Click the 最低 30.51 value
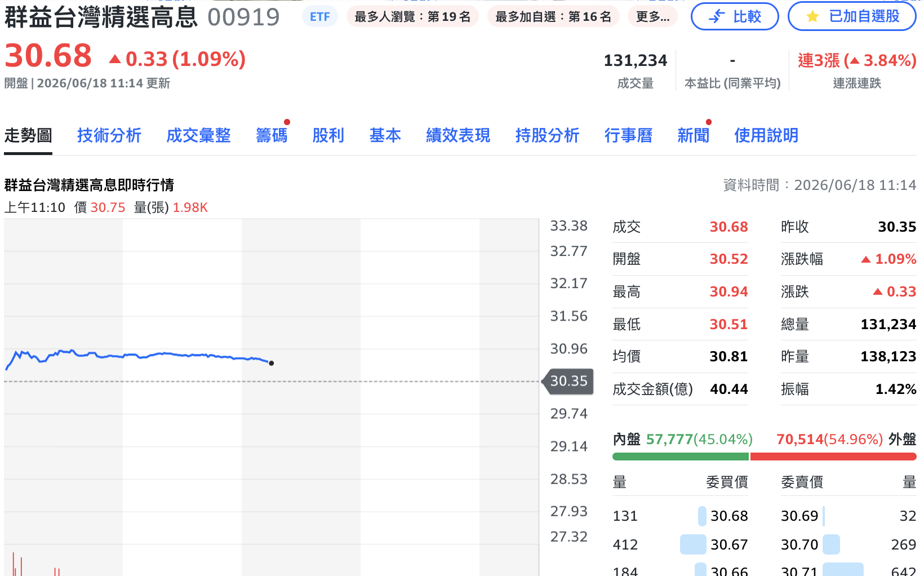 click(728, 324)
